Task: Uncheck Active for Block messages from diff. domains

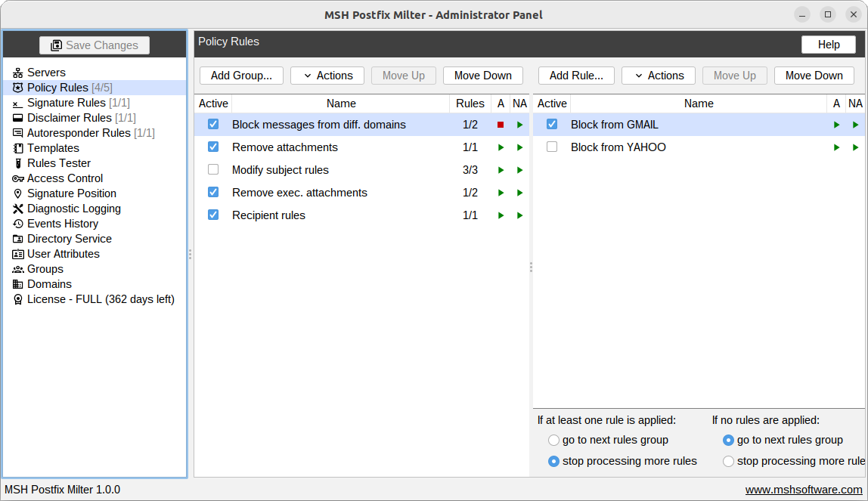Action: [213, 125]
